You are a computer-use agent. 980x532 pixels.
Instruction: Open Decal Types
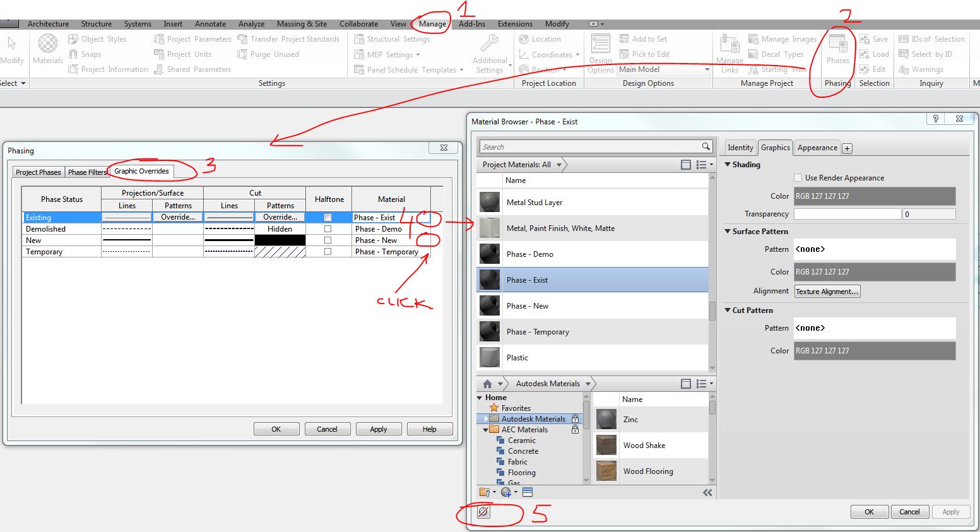[x=776, y=54]
